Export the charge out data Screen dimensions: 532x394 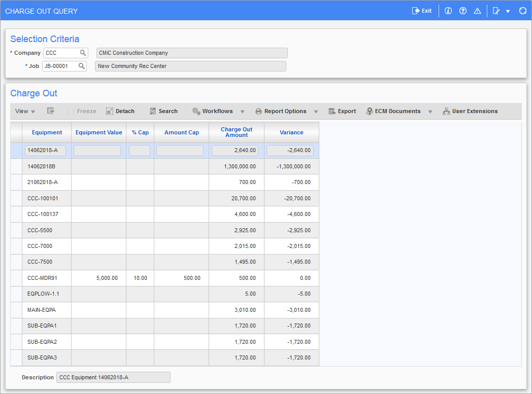point(342,111)
